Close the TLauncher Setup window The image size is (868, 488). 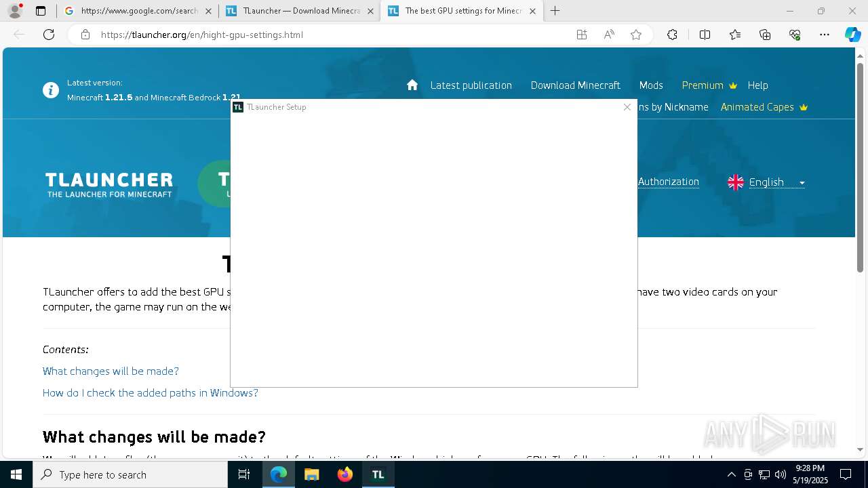(x=627, y=107)
